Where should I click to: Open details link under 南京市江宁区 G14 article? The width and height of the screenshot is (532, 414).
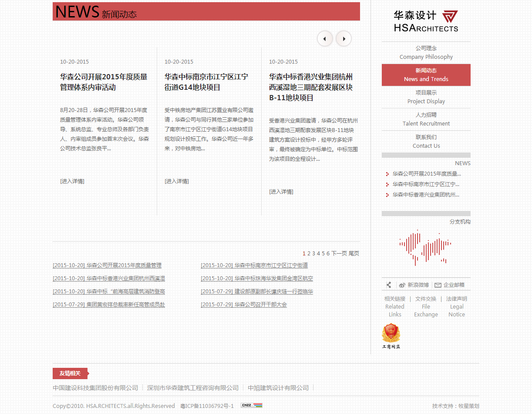coord(177,181)
